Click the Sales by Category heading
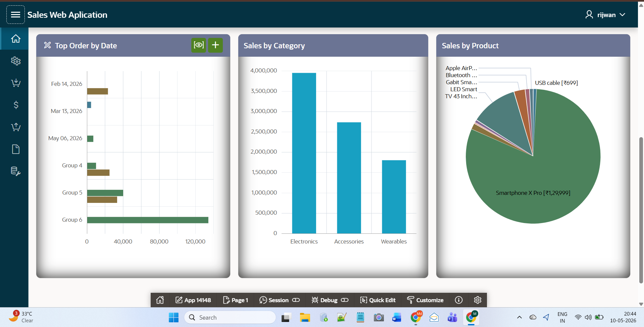This screenshot has height=327, width=644. pos(274,46)
